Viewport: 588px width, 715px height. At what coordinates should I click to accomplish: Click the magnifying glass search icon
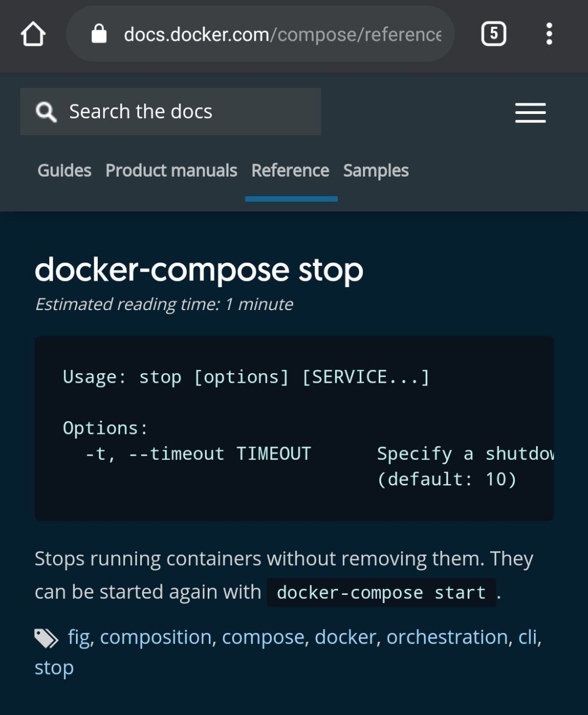point(46,112)
